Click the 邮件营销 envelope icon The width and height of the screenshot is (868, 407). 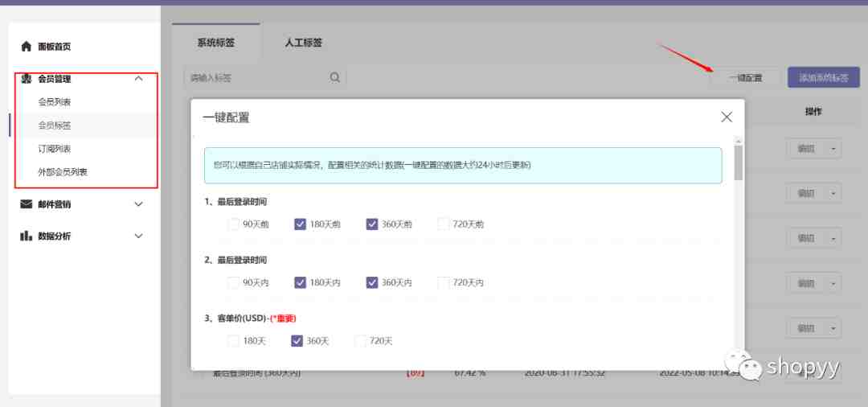coord(27,204)
